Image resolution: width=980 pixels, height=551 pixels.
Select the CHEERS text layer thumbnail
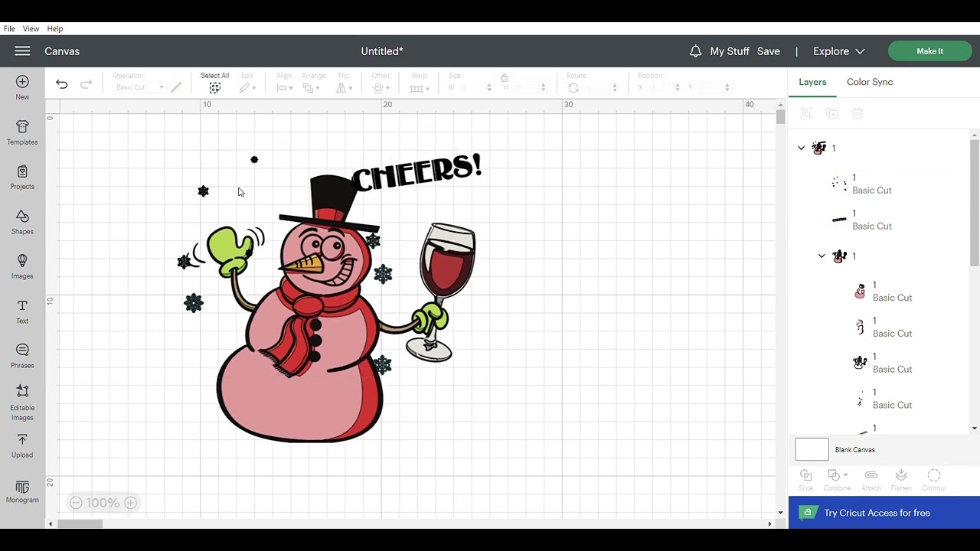tap(839, 220)
